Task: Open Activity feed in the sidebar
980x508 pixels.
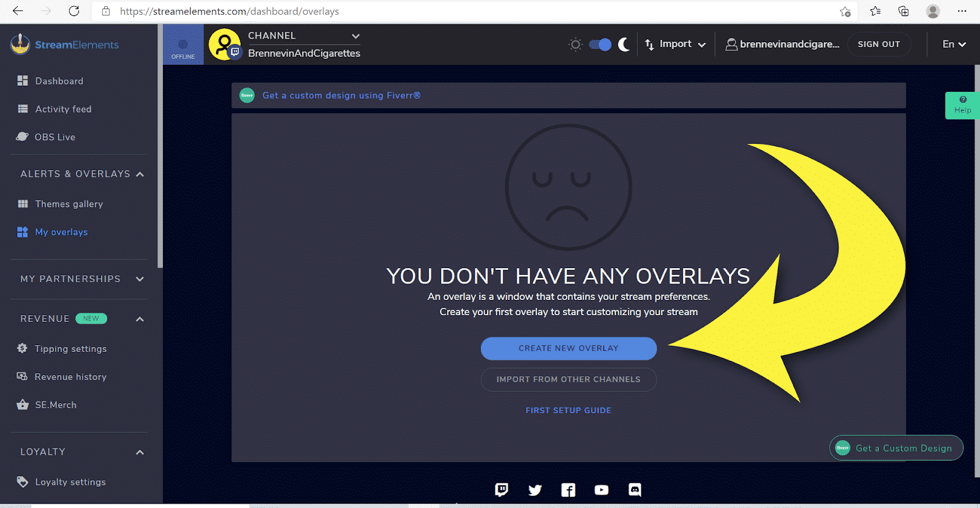Action: (63, 109)
